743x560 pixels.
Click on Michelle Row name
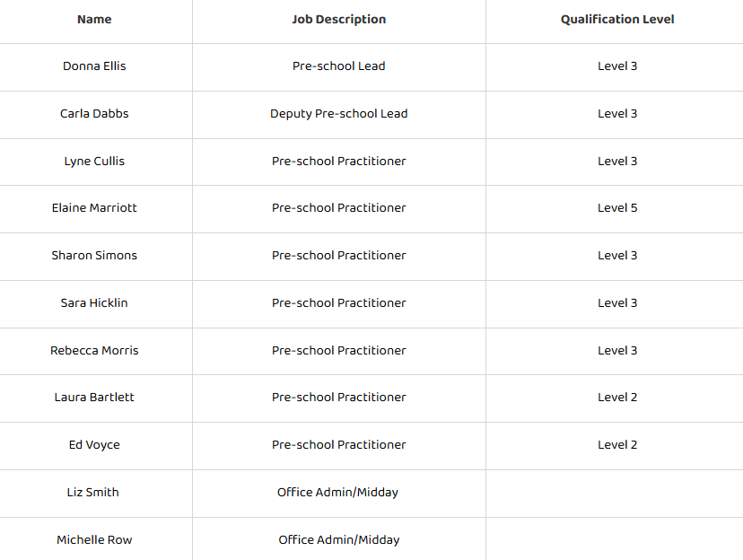(94, 540)
